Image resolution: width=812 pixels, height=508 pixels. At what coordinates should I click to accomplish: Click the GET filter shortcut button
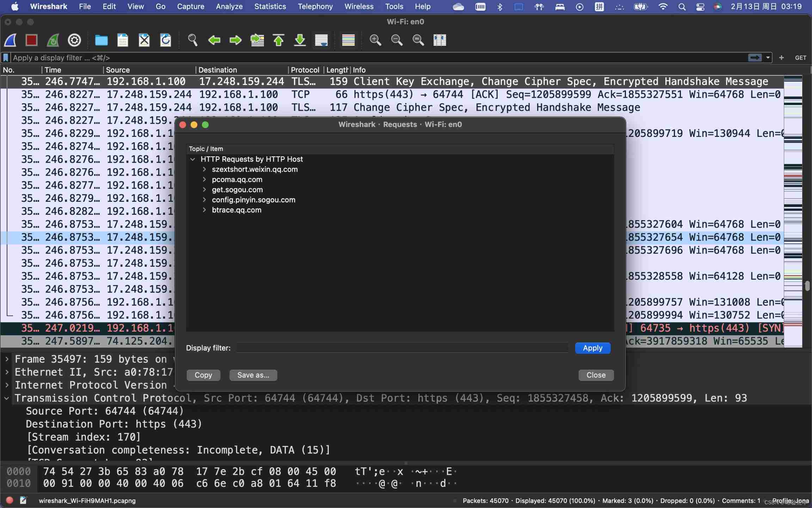(x=800, y=58)
